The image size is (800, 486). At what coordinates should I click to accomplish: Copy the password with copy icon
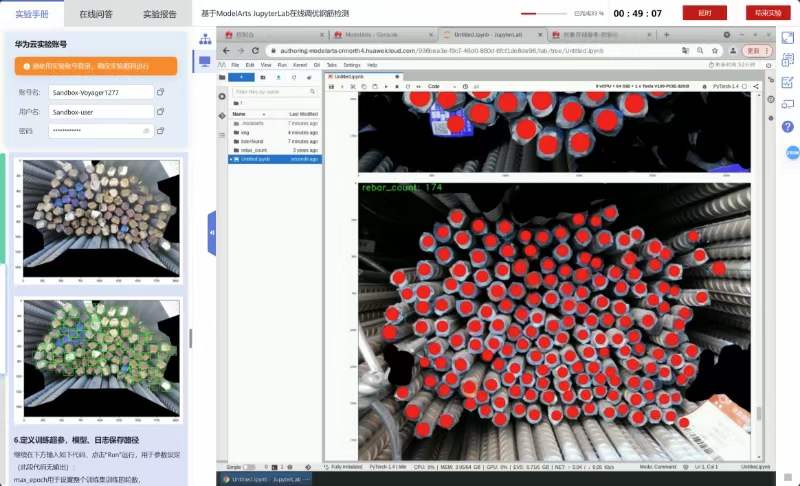click(x=160, y=131)
